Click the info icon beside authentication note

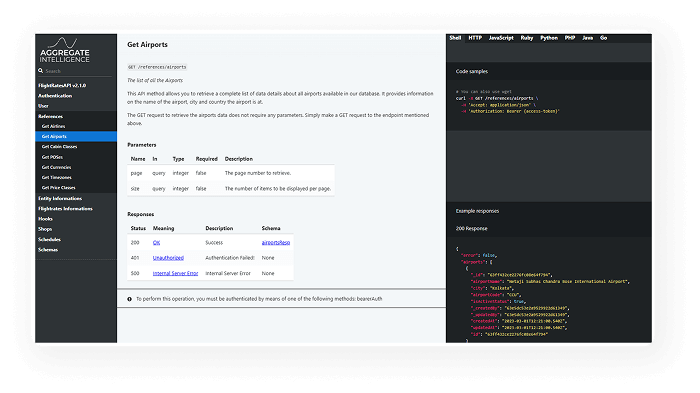129,299
